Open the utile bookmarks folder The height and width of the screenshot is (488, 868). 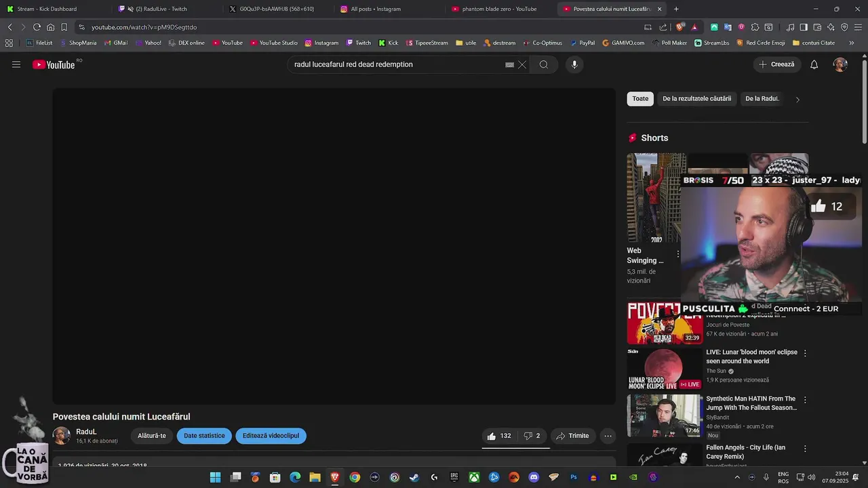click(466, 43)
